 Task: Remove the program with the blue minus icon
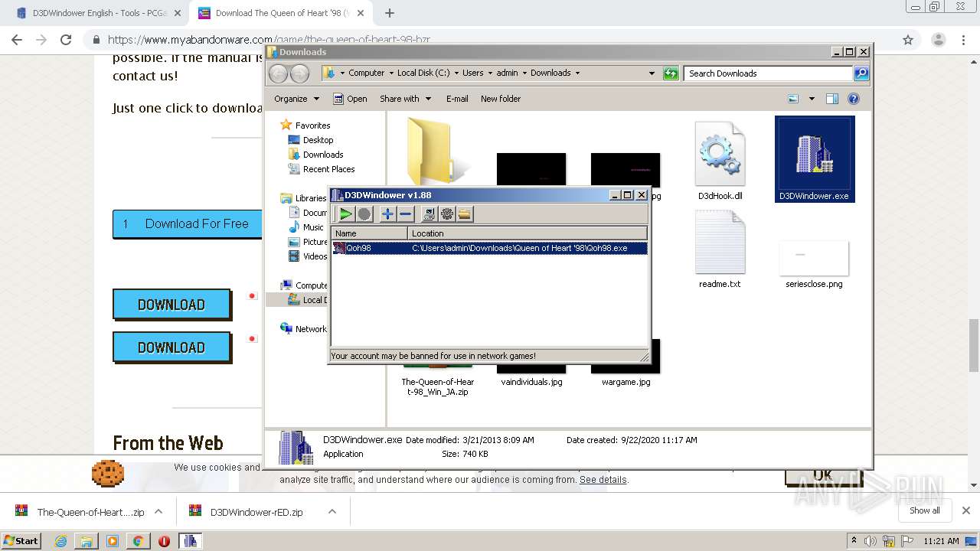click(x=406, y=214)
